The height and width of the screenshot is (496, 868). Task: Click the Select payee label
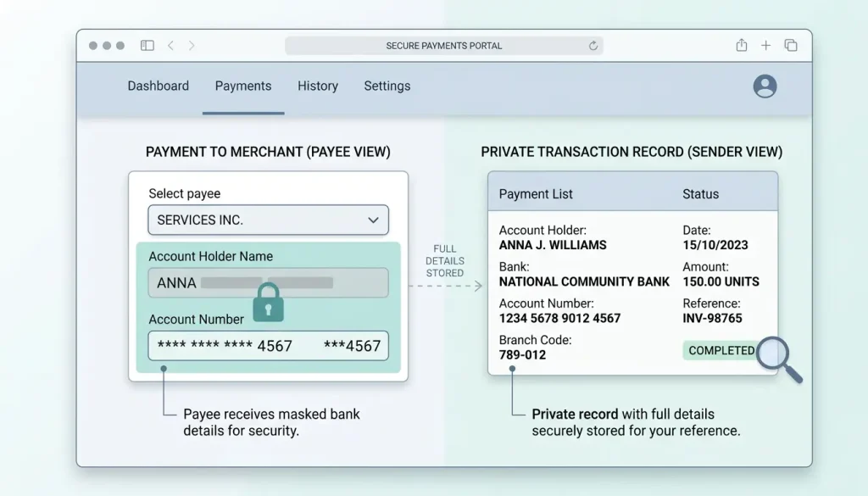point(184,193)
